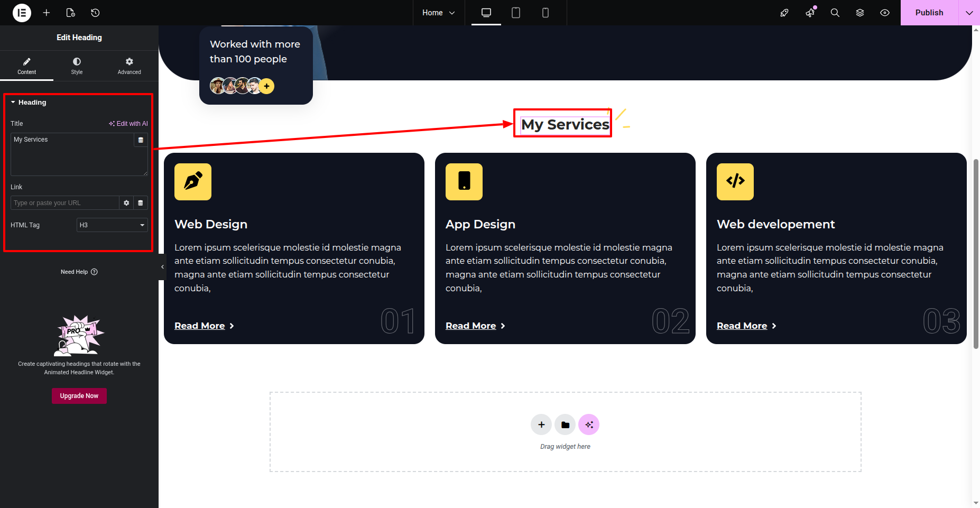Expand Publish options dropdown arrow
The height and width of the screenshot is (508, 980).
click(969, 13)
